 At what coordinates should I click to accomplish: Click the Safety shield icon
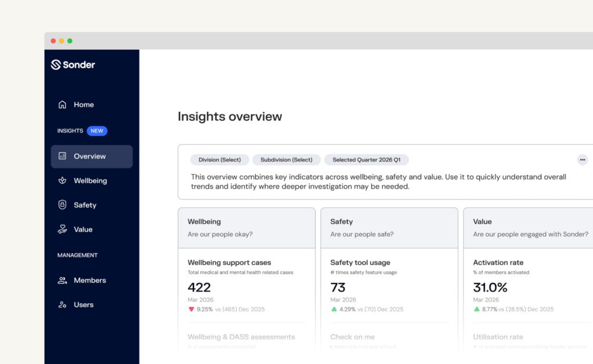tap(63, 205)
